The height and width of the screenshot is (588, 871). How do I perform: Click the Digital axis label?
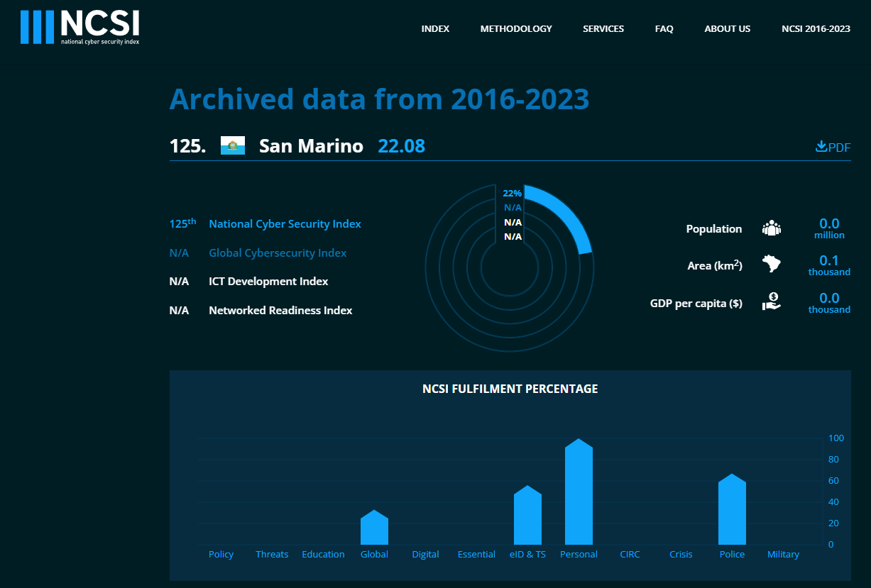click(425, 555)
